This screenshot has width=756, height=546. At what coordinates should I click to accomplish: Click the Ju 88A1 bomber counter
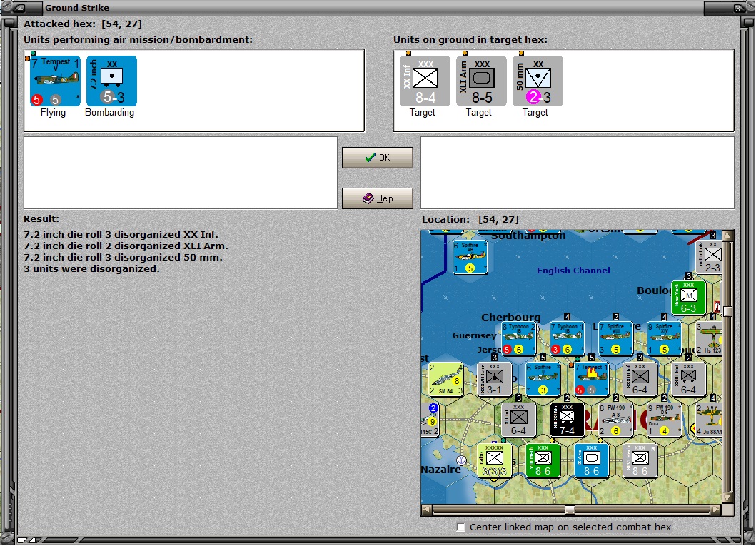(709, 419)
